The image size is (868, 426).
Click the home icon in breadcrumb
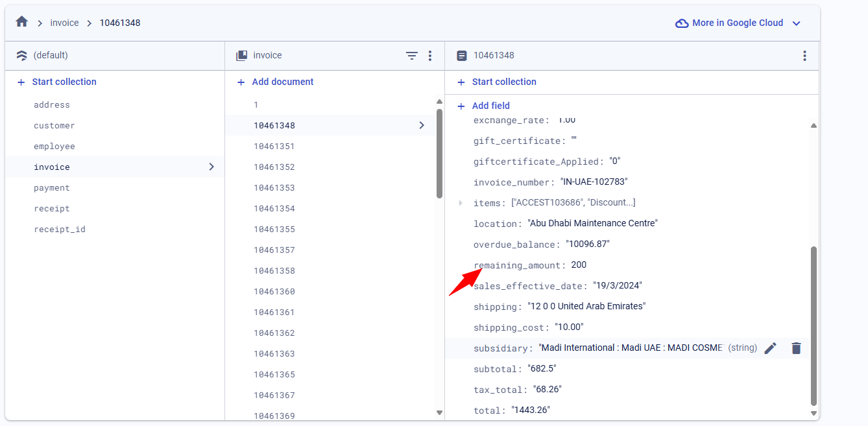pos(22,22)
